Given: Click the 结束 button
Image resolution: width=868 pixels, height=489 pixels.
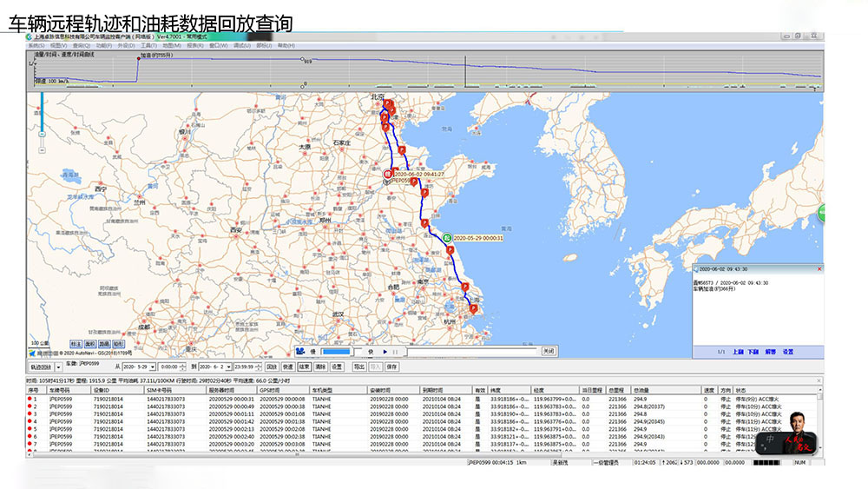Looking at the screenshot, I should 304,367.
